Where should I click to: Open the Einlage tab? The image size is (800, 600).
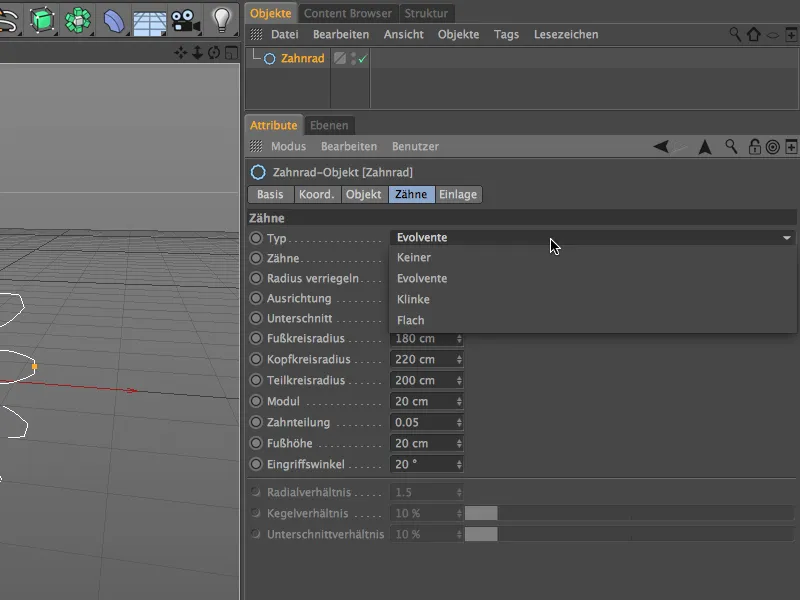pos(458,194)
